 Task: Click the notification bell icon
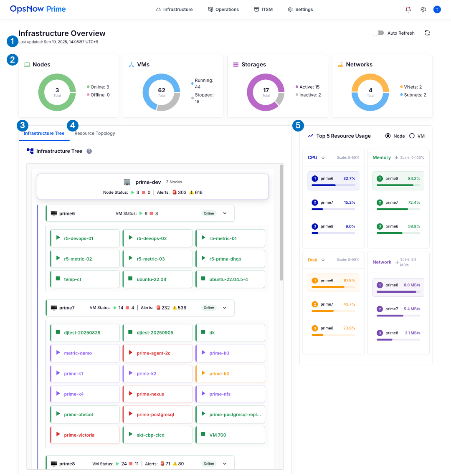(408, 10)
